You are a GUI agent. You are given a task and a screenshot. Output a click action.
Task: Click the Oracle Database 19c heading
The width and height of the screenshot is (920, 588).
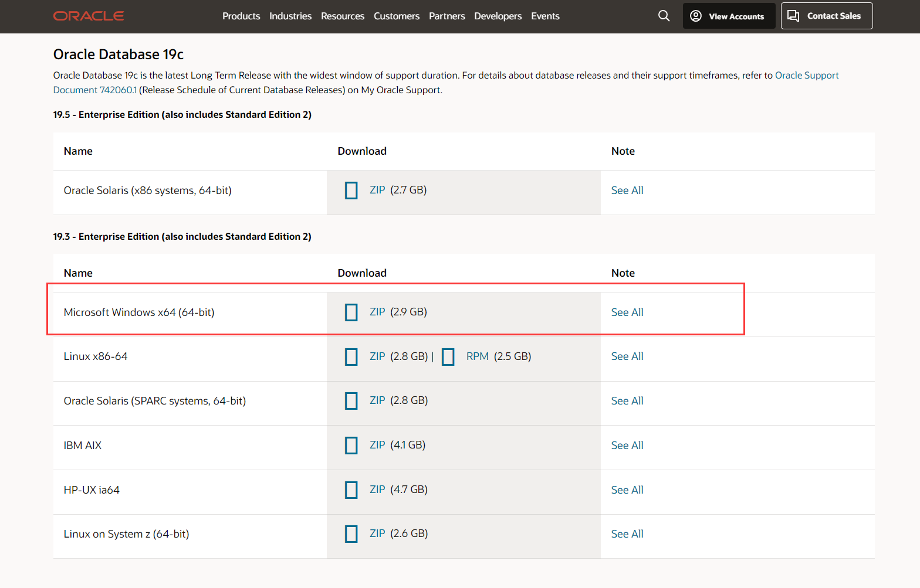pyautogui.click(x=119, y=55)
